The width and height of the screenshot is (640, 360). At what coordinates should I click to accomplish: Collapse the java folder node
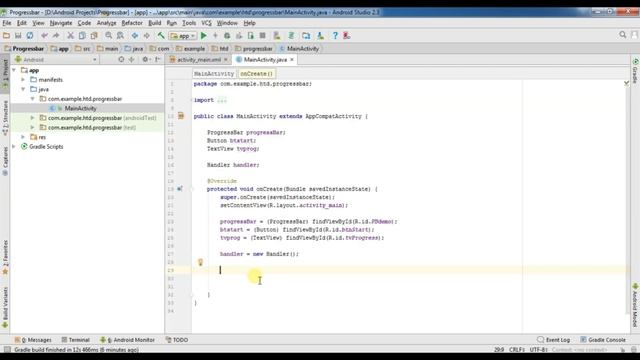[24, 89]
